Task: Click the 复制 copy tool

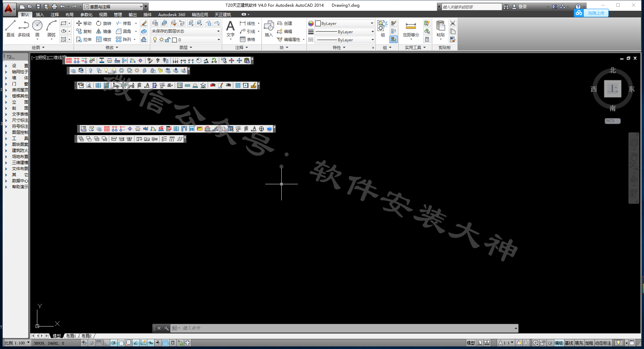Action: (84, 31)
